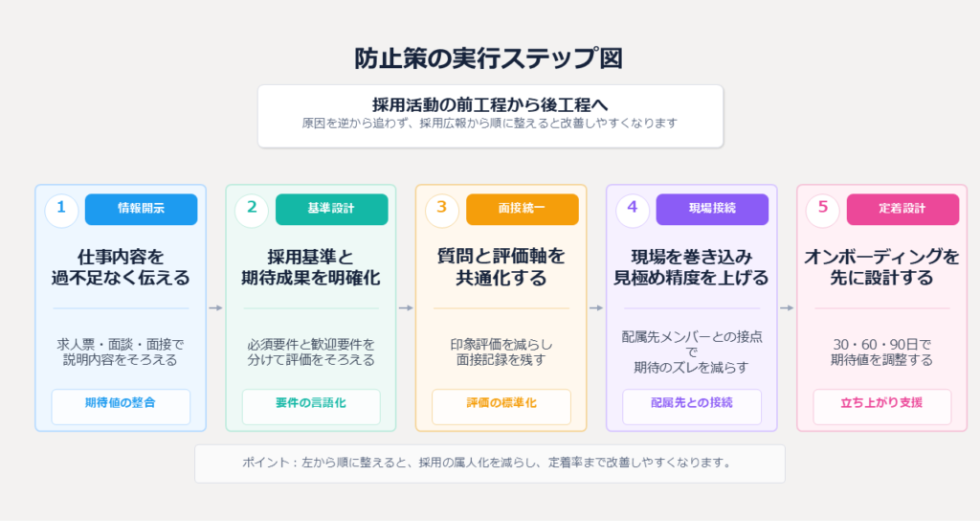Click the pink 定着設計 label
The height and width of the screenshot is (521, 980).
[x=902, y=209]
